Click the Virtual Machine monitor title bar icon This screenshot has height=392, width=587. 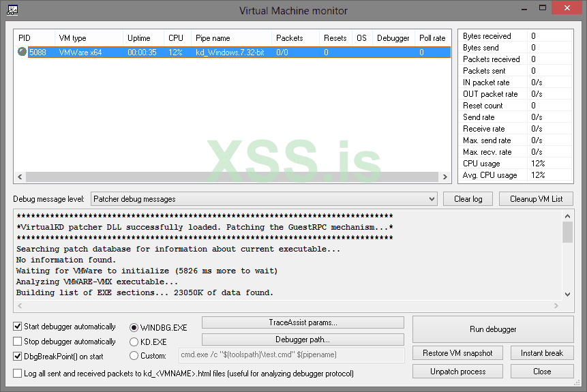pos(12,10)
